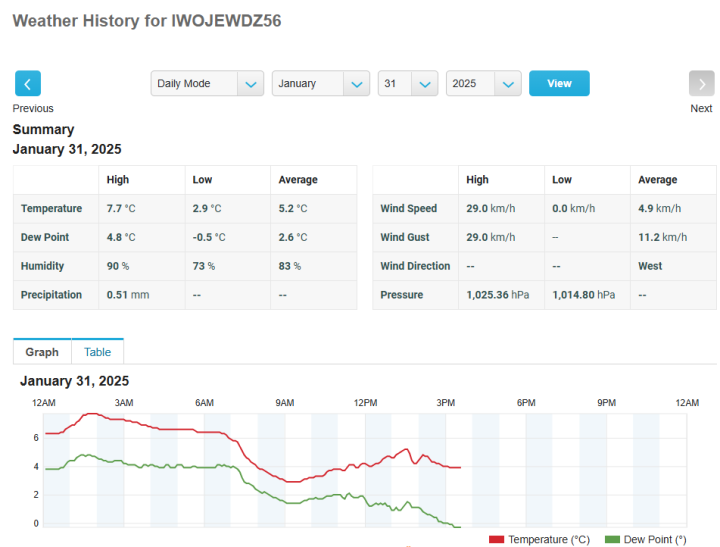Open the day dropdown showing 31
The image size is (720, 547).
408,84
